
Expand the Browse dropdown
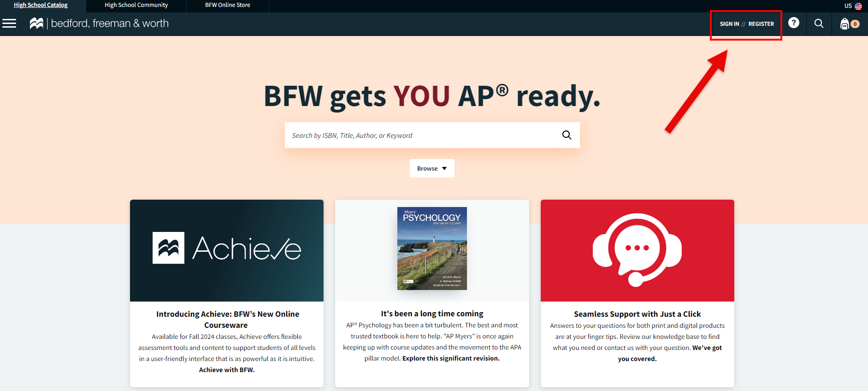[432, 168]
